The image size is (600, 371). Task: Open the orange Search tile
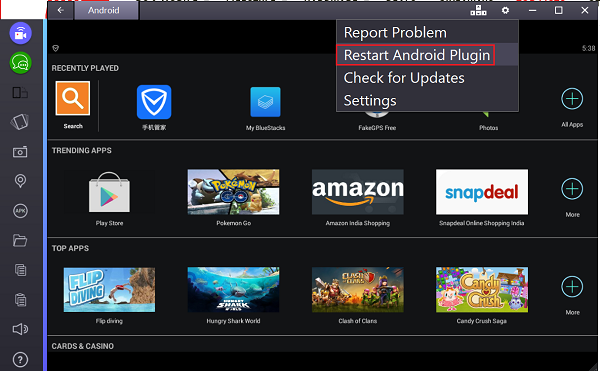73,98
